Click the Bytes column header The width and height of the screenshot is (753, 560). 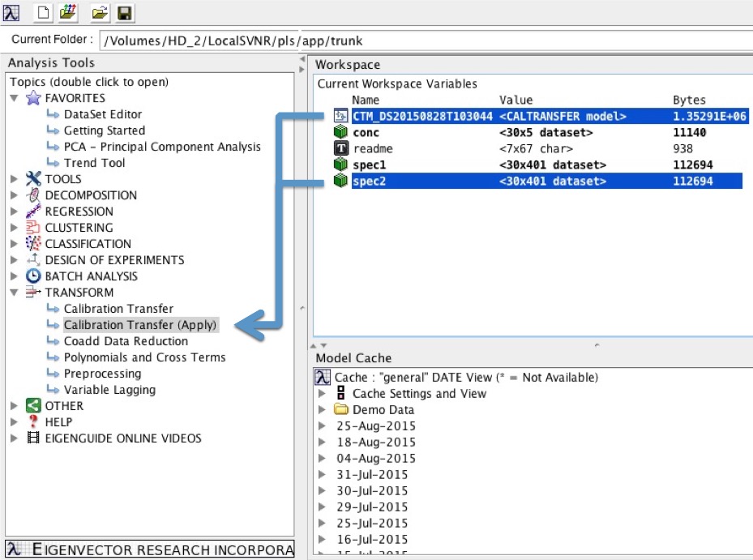[x=689, y=100]
